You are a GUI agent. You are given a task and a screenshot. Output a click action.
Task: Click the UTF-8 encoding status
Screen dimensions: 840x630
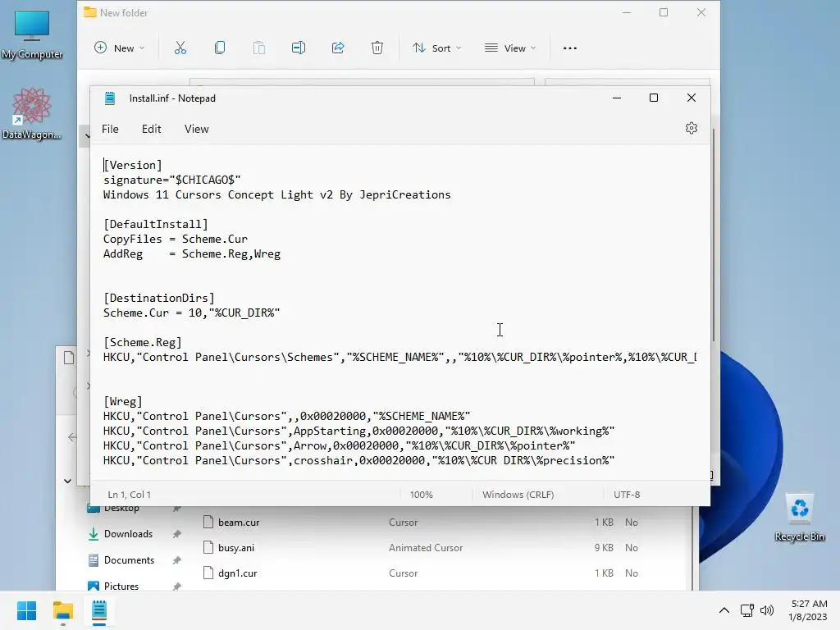[627, 495]
